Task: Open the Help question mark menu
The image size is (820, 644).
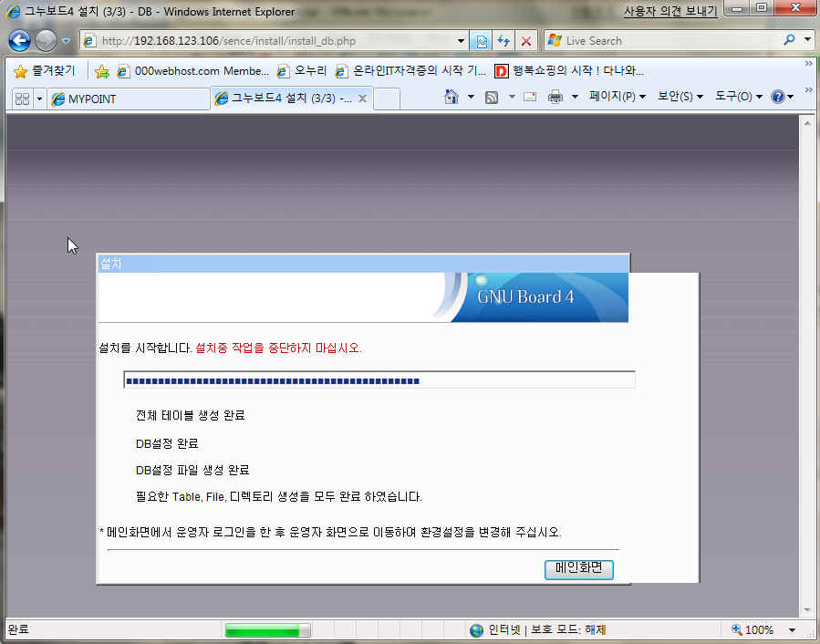Action: [783, 97]
